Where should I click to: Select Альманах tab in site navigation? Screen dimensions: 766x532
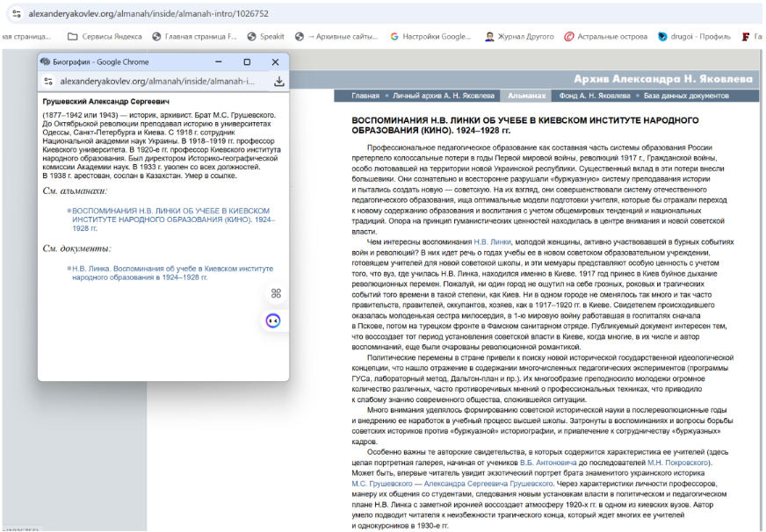coord(527,96)
